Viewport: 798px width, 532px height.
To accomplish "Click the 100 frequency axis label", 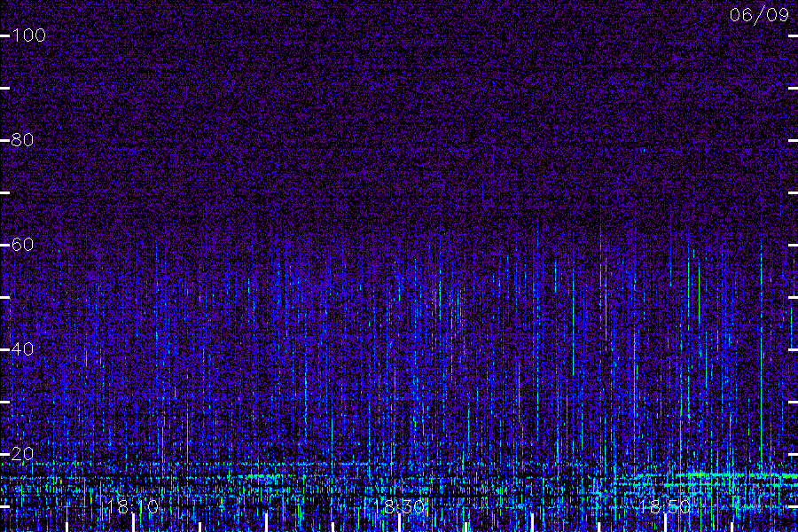I will 29,35.
